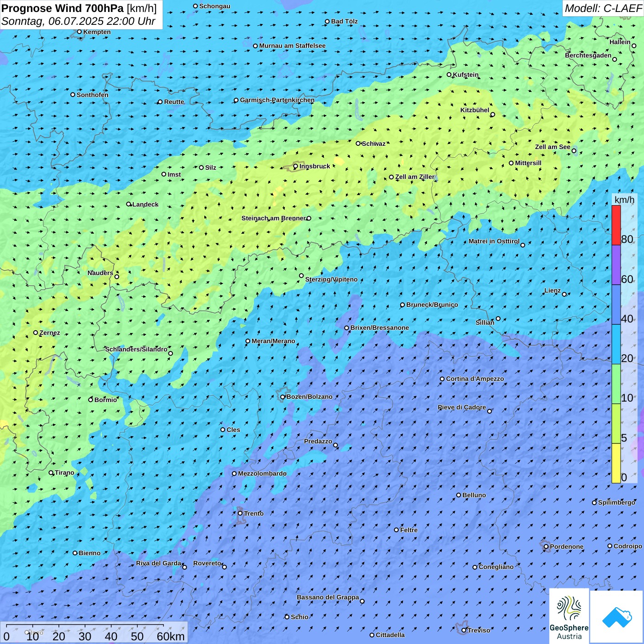This screenshot has height=644, width=644.
Task: Click the Innsbruck city marker
Action: click(296, 166)
